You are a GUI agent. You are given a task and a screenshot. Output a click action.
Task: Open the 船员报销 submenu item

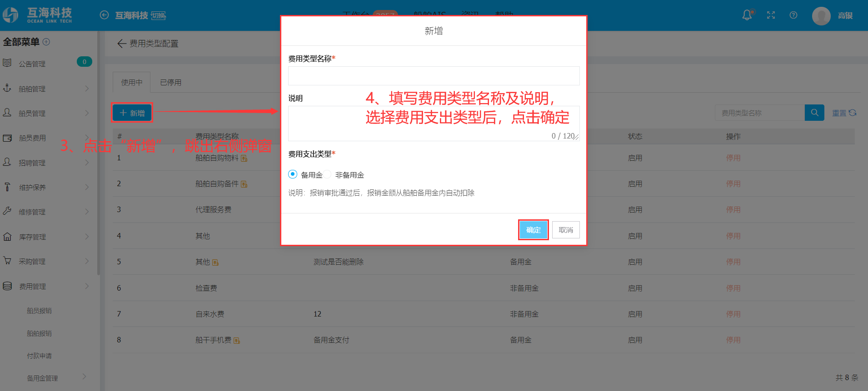(x=39, y=311)
